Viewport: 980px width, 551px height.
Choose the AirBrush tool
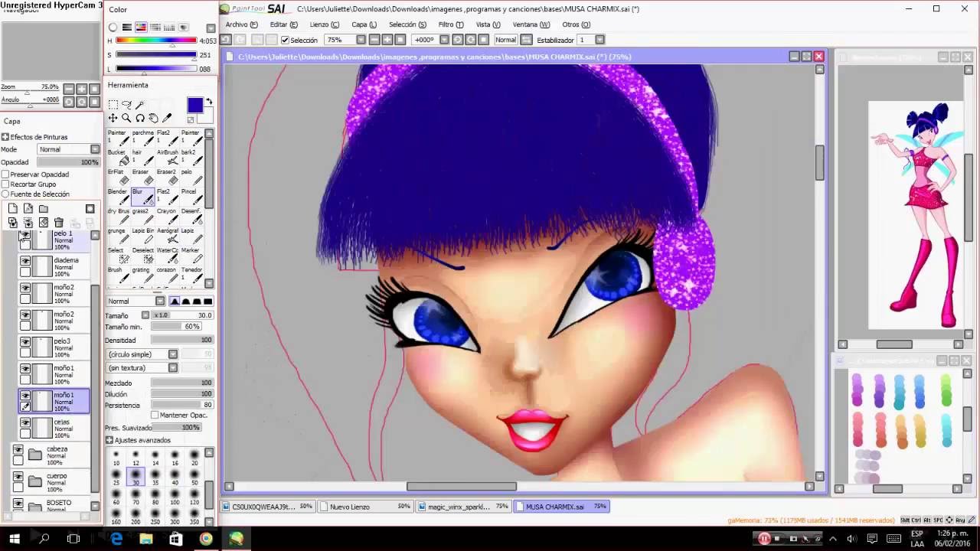pos(168,158)
